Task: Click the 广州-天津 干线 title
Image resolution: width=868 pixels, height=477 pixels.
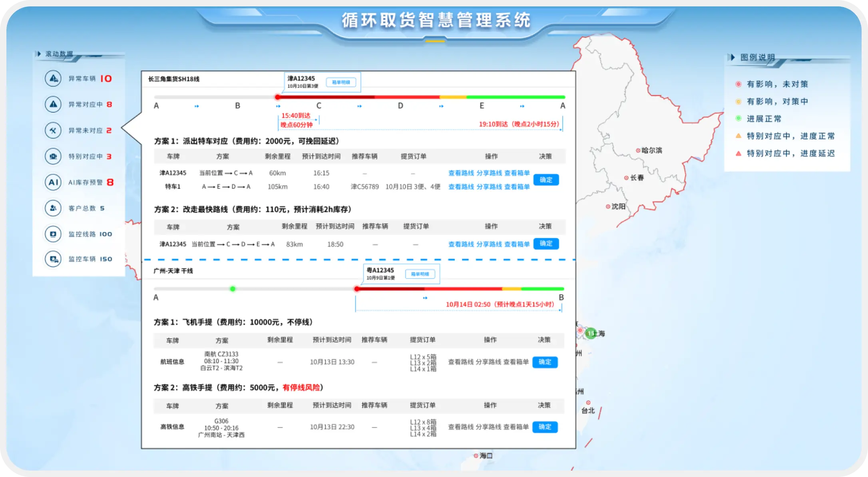Action: click(x=173, y=271)
